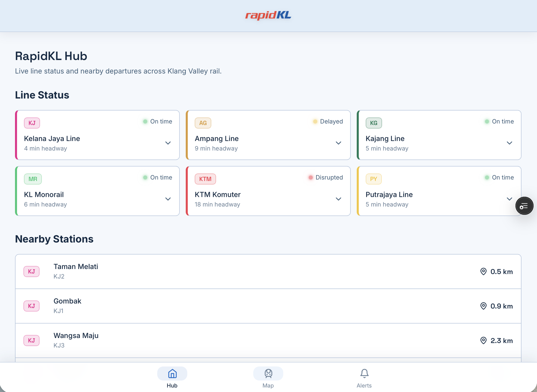The width and height of the screenshot is (537, 392).
Task: Click the MR badge on KL Monorail card
Action: (33, 179)
